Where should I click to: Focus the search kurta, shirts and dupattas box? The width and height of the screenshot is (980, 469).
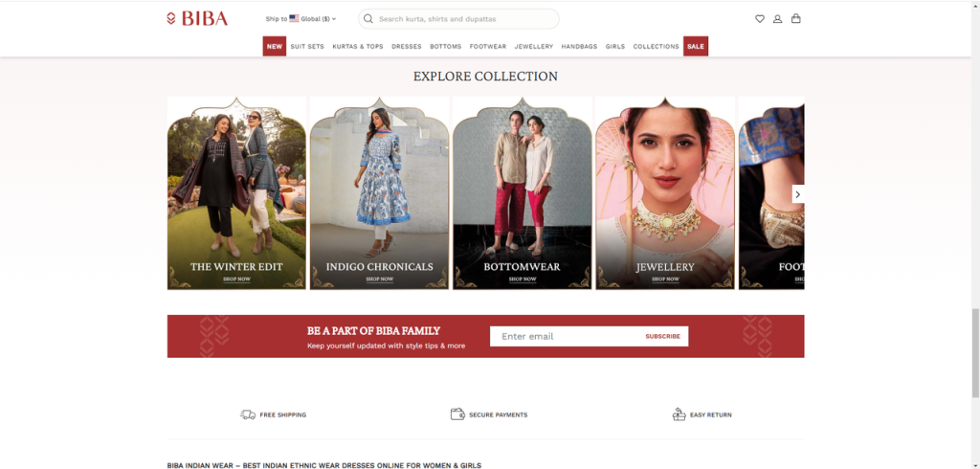point(458,19)
